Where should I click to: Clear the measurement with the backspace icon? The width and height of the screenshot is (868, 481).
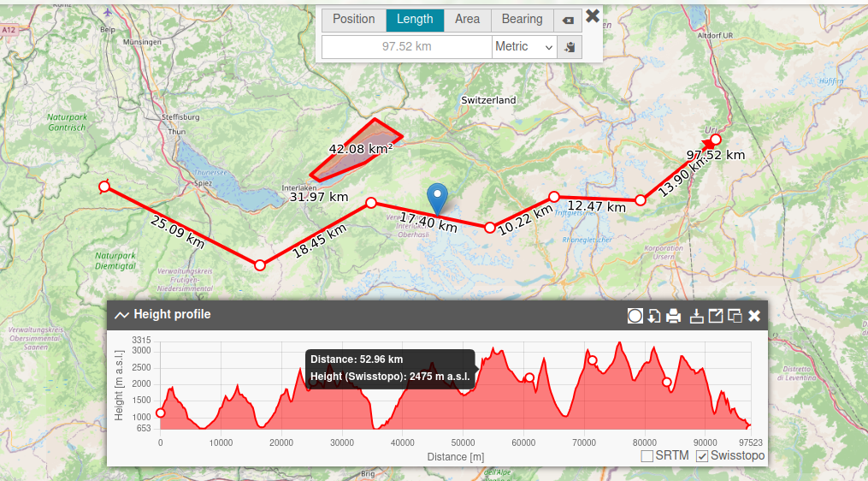click(568, 20)
